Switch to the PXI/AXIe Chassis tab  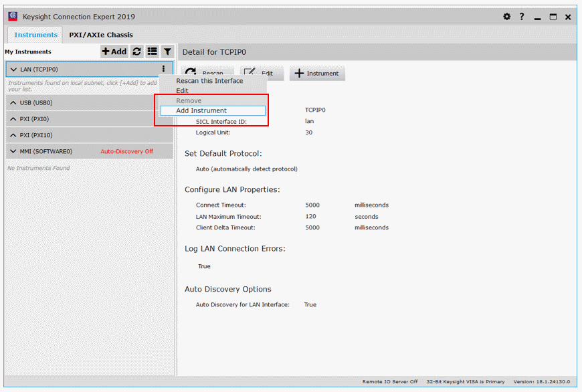101,35
